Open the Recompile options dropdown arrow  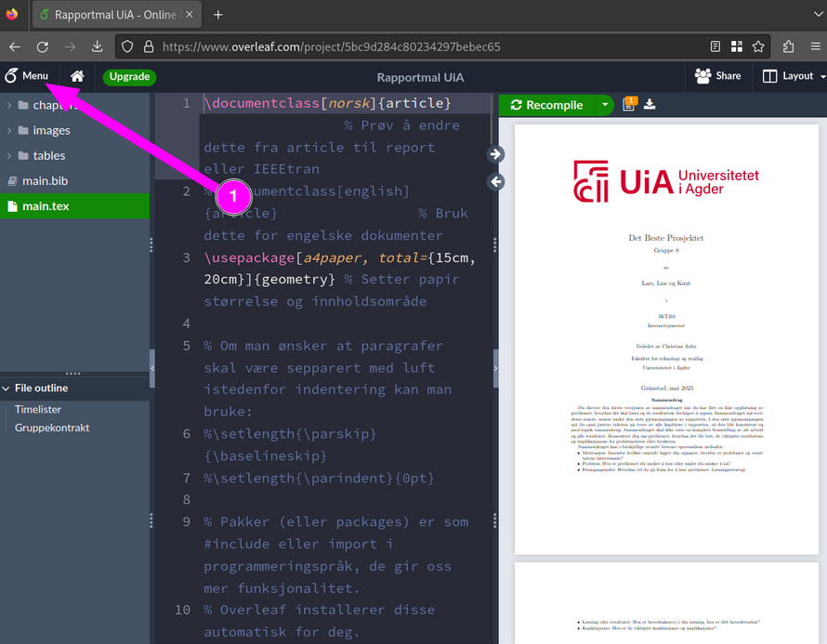click(x=605, y=105)
